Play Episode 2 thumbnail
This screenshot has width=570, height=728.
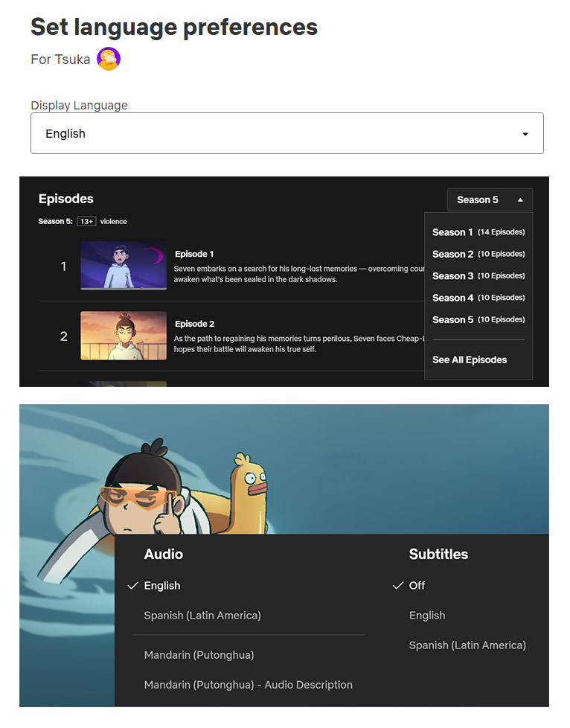(124, 336)
